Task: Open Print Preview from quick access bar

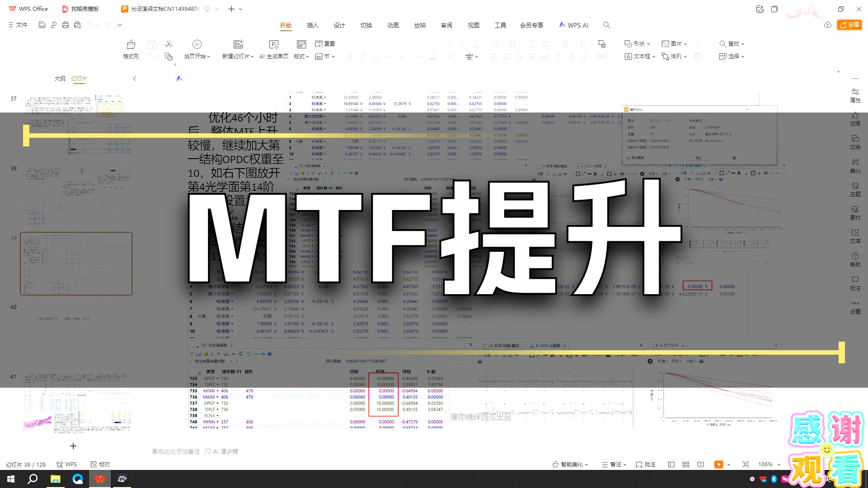Action: [77, 25]
